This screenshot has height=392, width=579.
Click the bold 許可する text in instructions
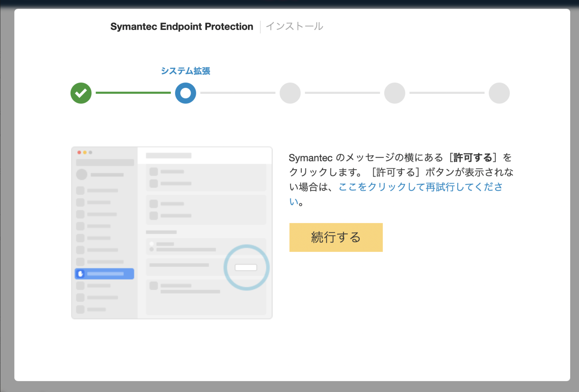tap(473, 157)
